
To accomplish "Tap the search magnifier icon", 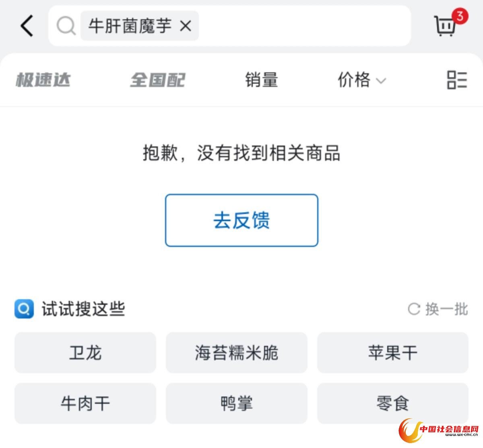I will point(66,26).
